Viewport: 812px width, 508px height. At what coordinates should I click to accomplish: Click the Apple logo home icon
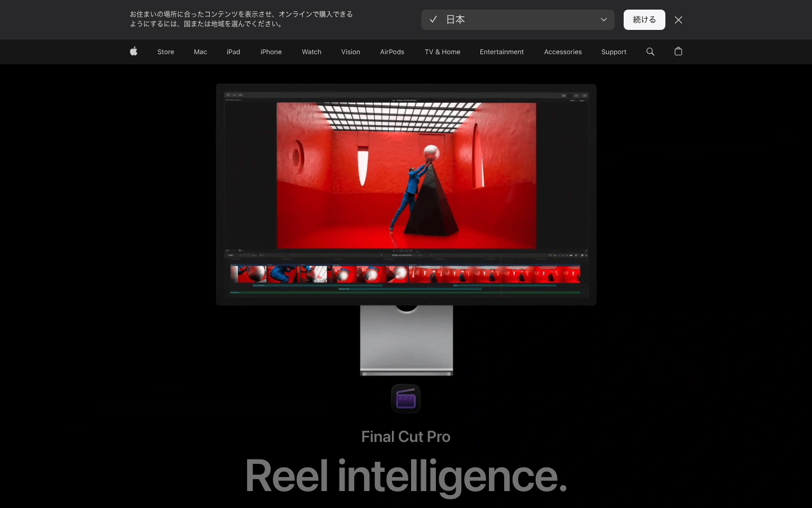pyautogui.click(x=134, y=51)
